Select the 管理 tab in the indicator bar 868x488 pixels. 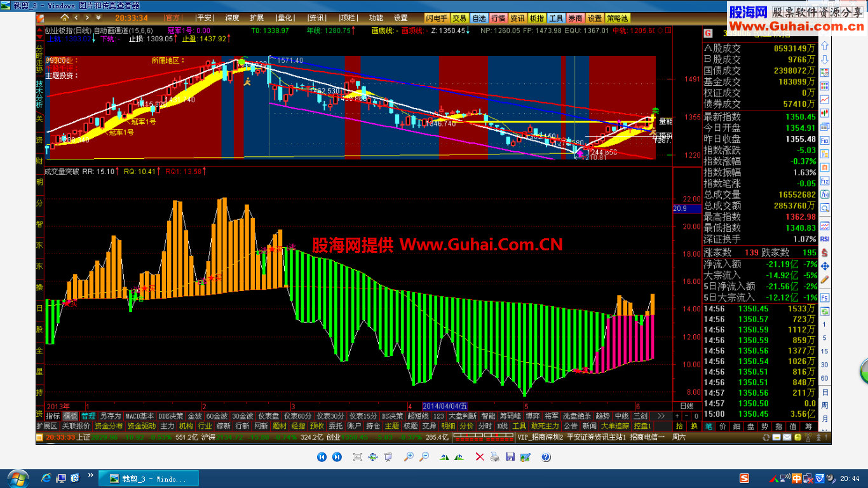tap(88, 416)
